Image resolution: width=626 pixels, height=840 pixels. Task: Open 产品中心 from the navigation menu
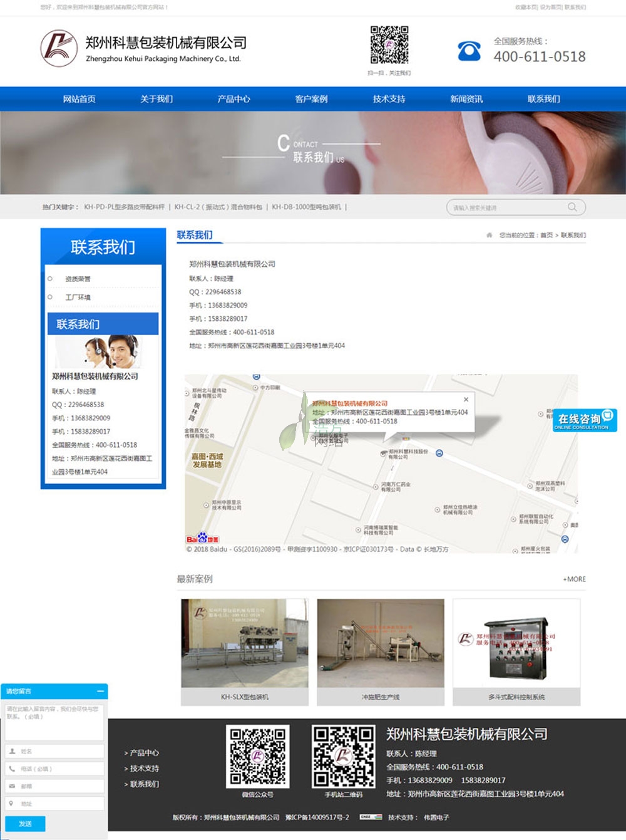(x=235, y=99)
